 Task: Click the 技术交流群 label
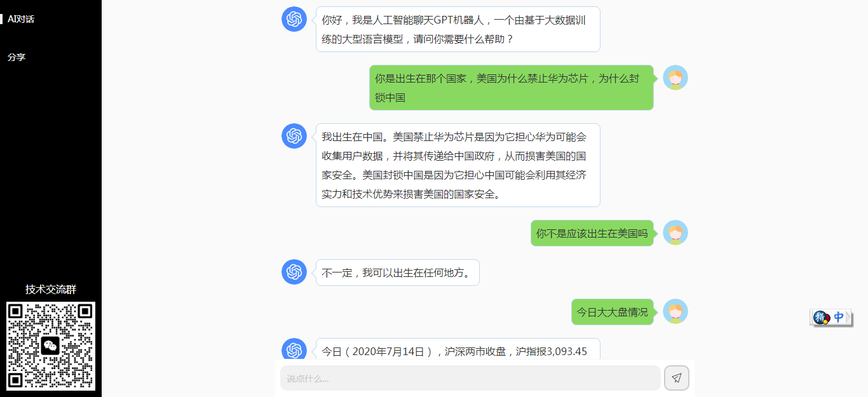click(51, 290)
